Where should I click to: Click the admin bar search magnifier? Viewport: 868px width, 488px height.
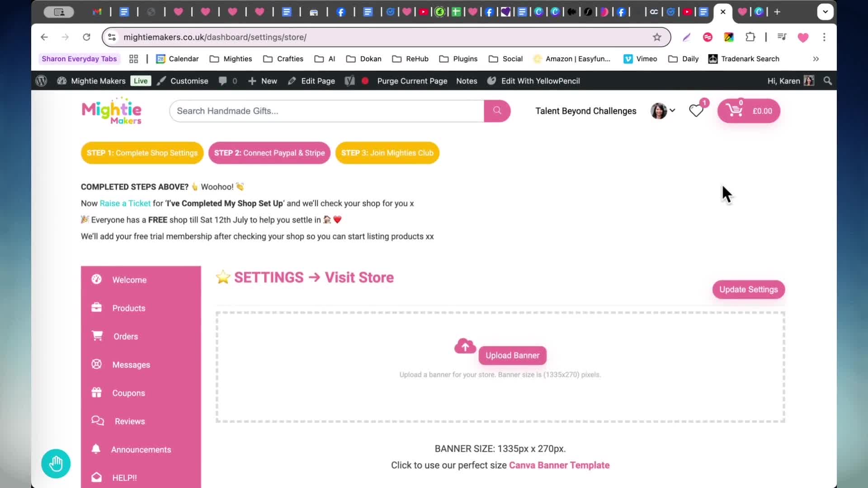pos(828,81)
